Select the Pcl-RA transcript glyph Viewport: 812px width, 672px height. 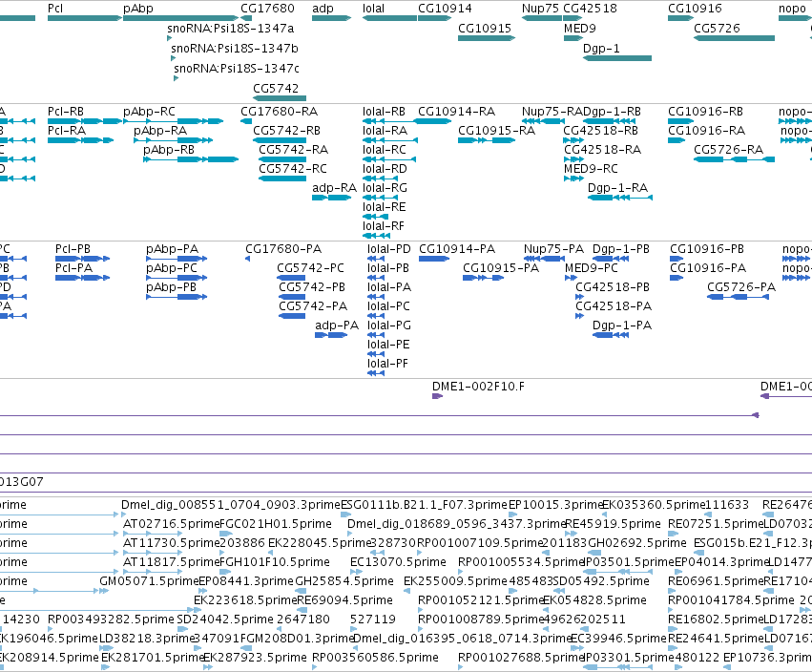pos(81,140)
